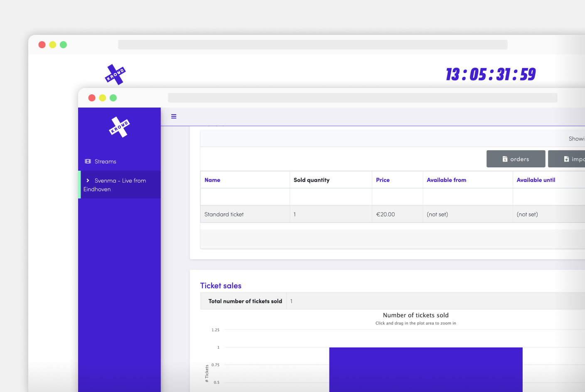This screenshot has width=585, height=392.
Task: Expand the chevron beside Svenma - Live from Eindhoven
Action: (88, 181)
